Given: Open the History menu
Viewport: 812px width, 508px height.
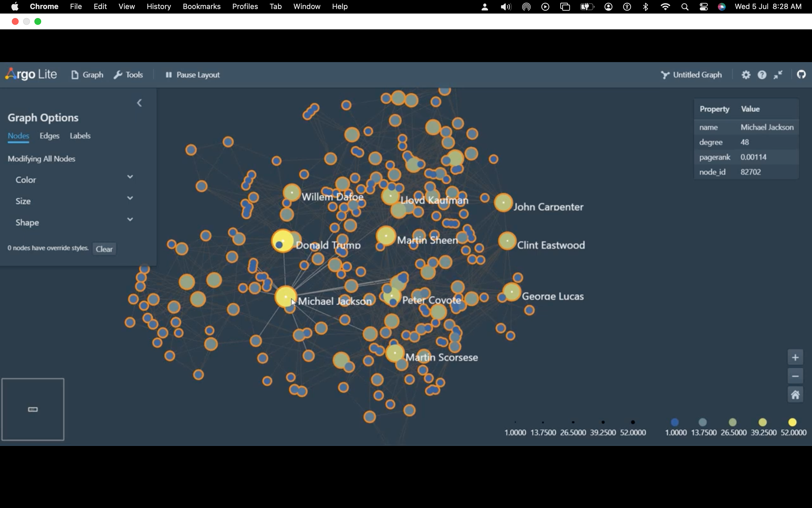Looking at the screenshot, I should (x=159, y=6).
